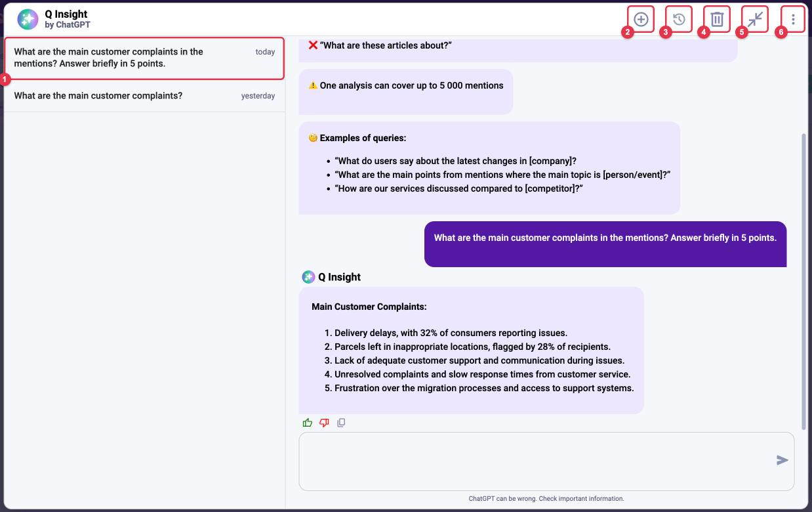Select the parcels left in inappropriate locations point
Screen dimensions: 812x512
pos(472,347)
